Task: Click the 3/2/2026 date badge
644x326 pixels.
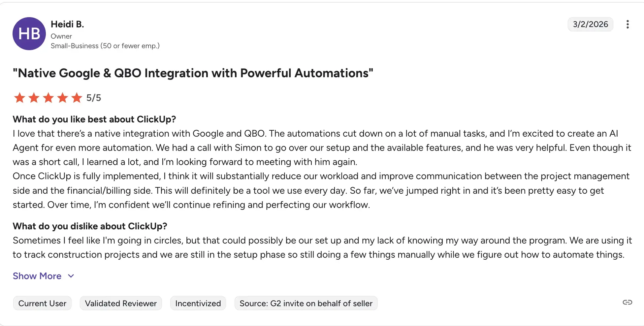Action: [590, 24]
